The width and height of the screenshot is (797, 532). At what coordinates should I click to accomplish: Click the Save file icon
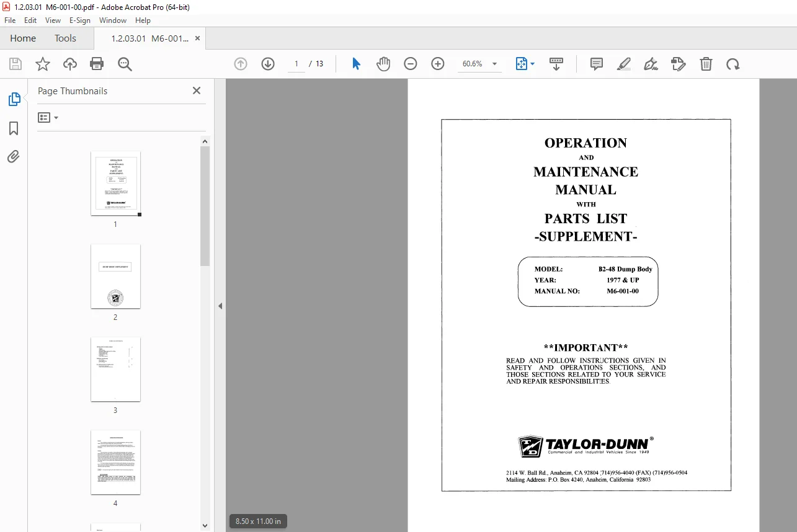coord(16,64)
